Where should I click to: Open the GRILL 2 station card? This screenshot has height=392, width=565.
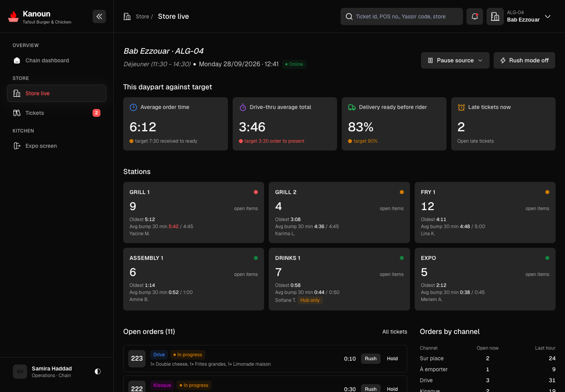click(x=339, y=212)
